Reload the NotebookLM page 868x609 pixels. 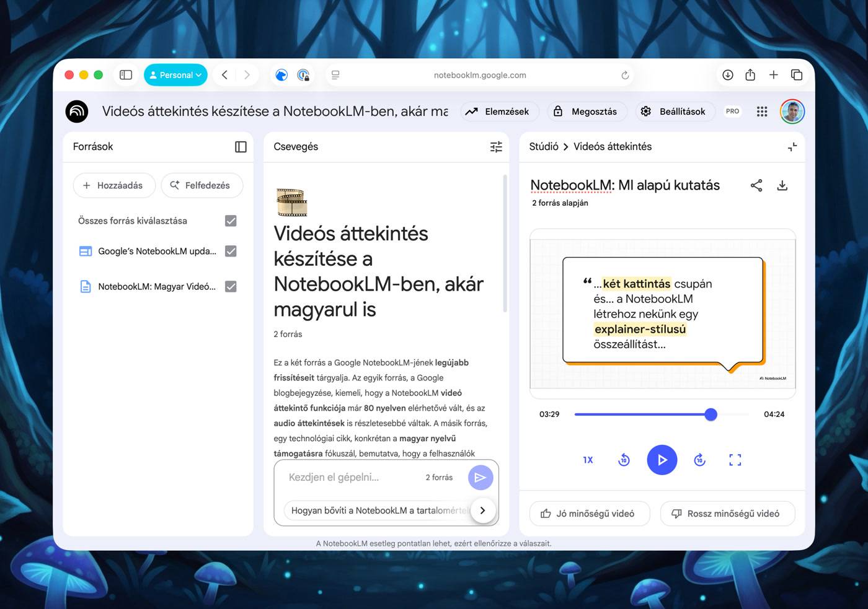625,75
